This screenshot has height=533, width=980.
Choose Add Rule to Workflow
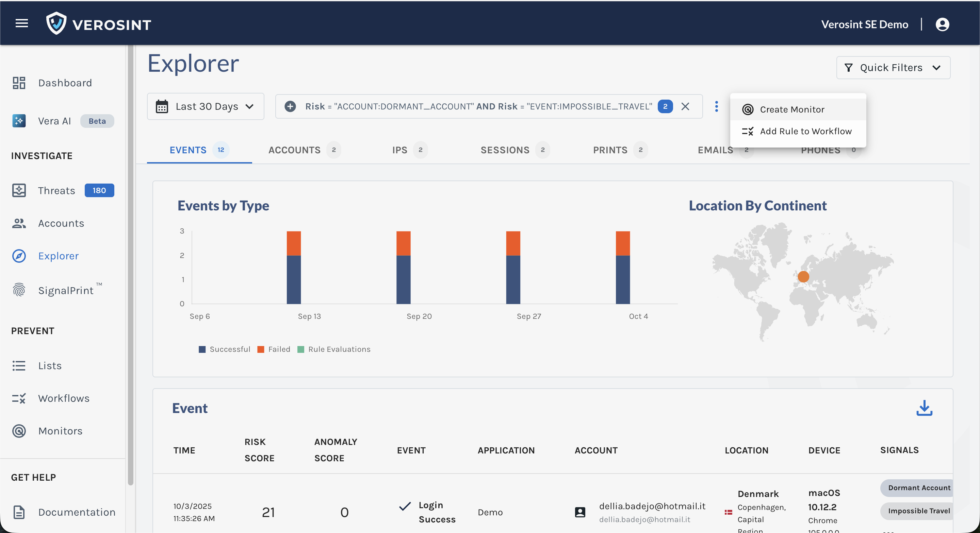(x=805, y=131)
